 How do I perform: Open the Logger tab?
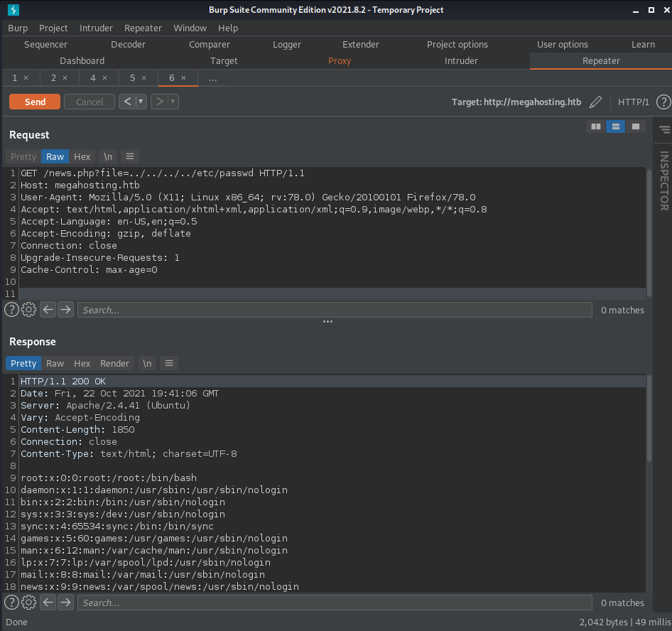tap(287, 45)
